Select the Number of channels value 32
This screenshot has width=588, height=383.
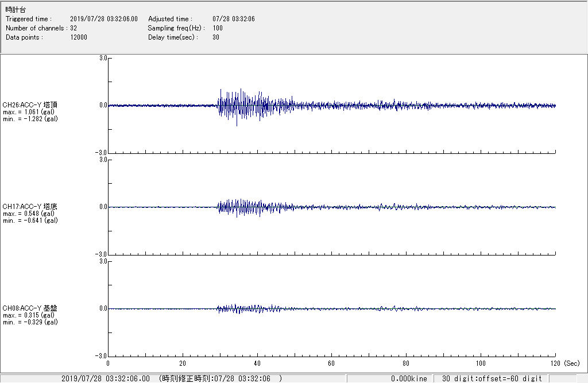[x=73, y=28]
